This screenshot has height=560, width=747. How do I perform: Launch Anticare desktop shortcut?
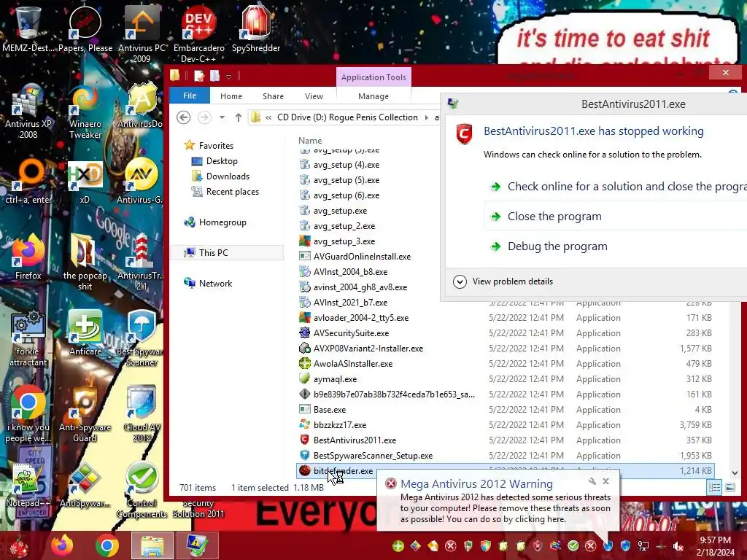85,333
